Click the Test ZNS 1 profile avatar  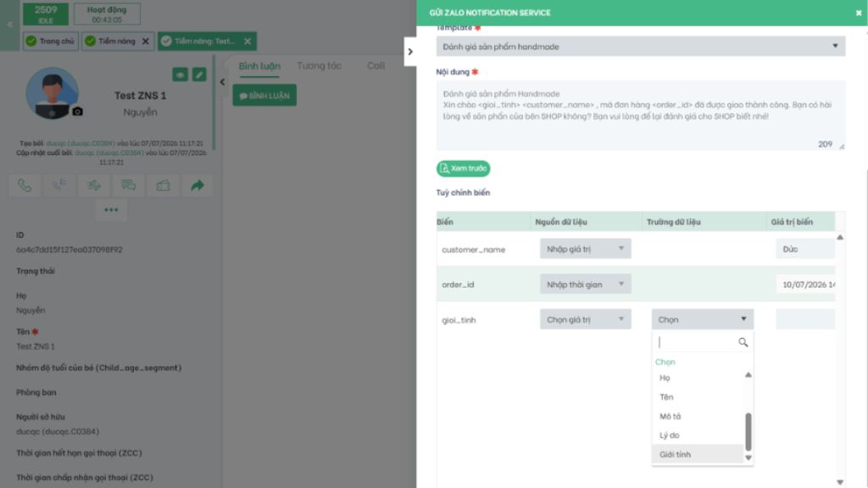tap(52, 93)
